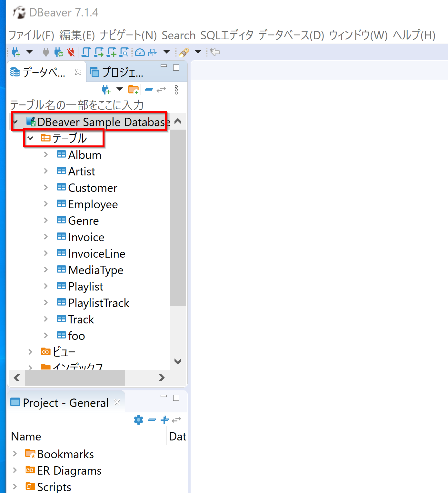The height and width of the screenshot is (493, 448).
Task: Click the navigator scroll up arrow
Action: pos(178,122)
